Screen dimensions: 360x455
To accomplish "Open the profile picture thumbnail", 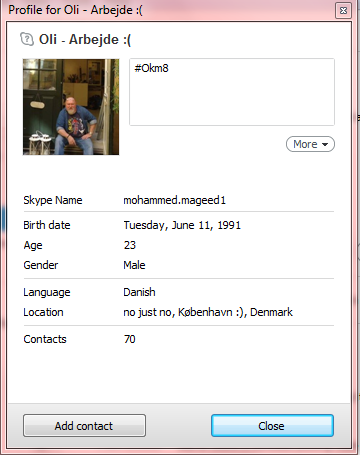I will (x=71, y=107).
